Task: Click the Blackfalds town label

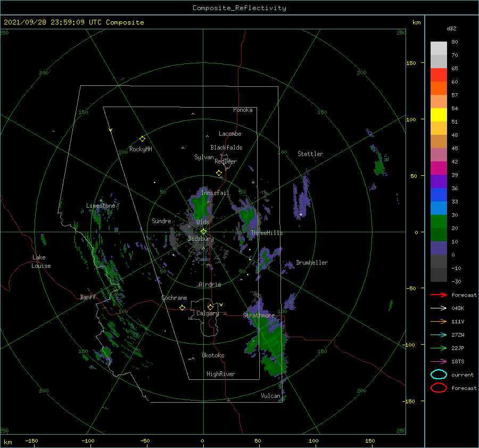Action: coord(226,148)
